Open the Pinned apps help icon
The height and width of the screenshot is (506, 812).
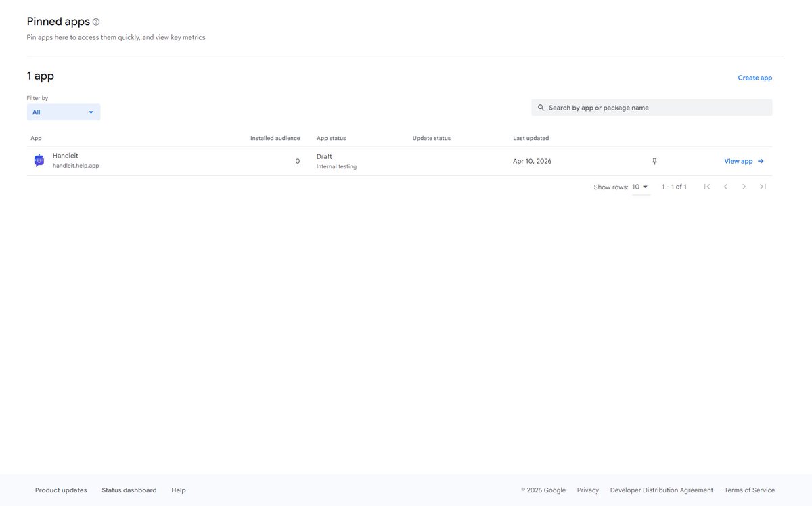[96, 22]
